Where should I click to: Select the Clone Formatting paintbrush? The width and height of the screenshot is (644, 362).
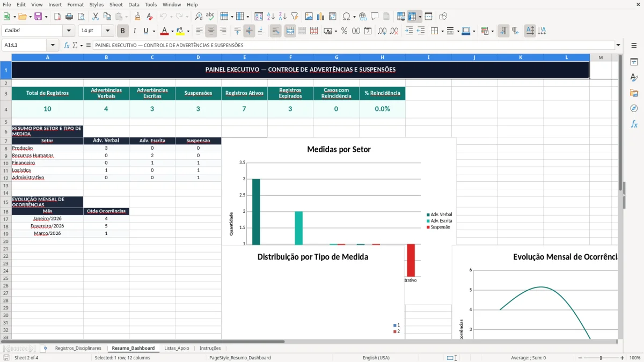[137, 17]
